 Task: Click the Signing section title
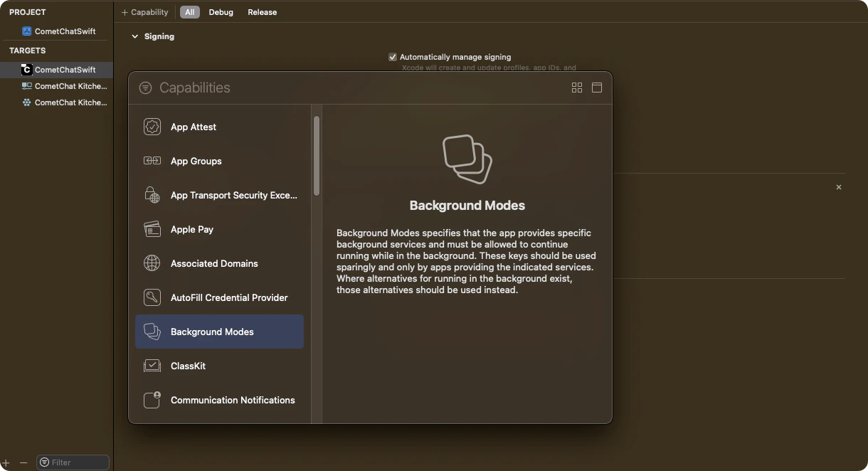pos(159,36)
